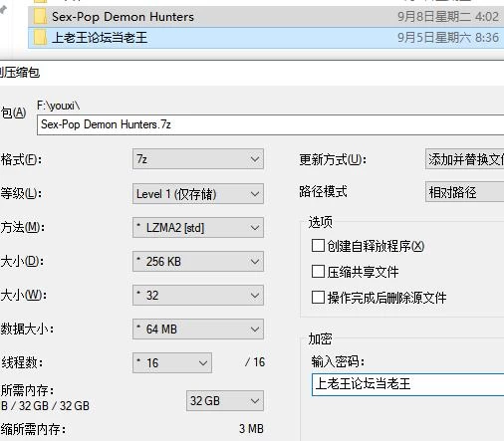The image size is (504, 441).
Task: Click the path text F:\youxi\
Action: 59,106
